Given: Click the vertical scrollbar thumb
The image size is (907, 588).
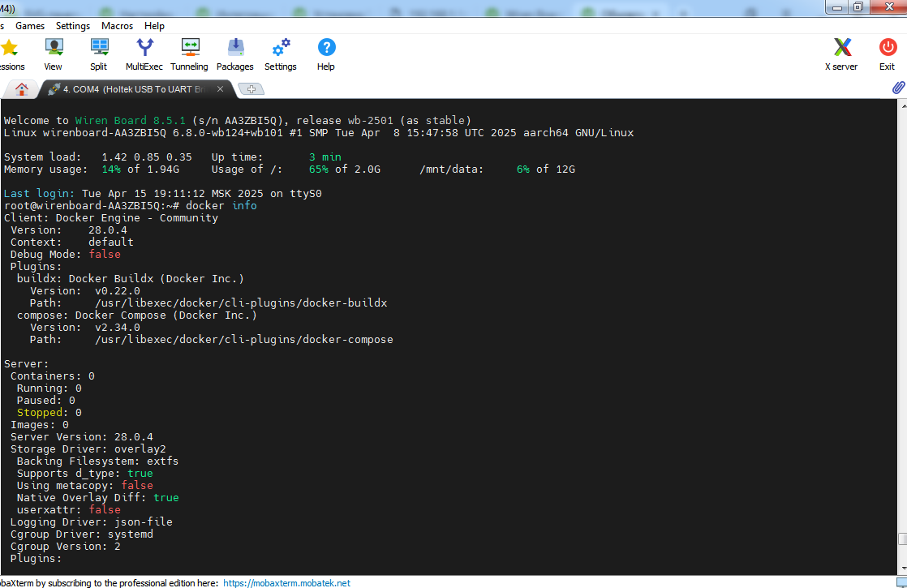Looking at the screenshot, I should (903, 539).
